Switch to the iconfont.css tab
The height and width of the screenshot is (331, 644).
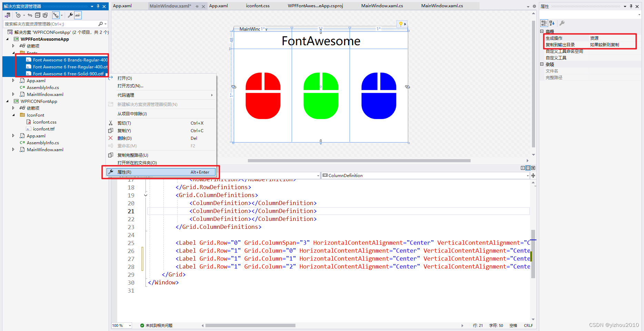[258, 6]
